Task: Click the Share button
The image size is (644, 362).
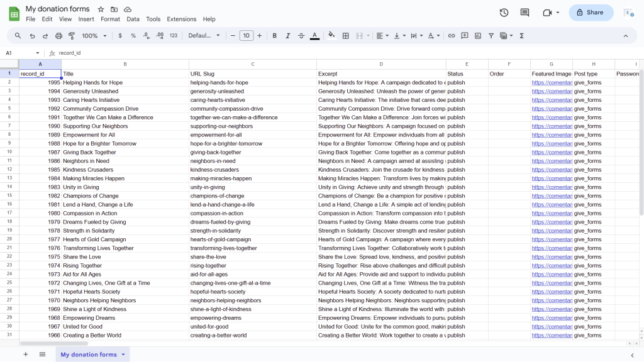Action: point(590,12)
